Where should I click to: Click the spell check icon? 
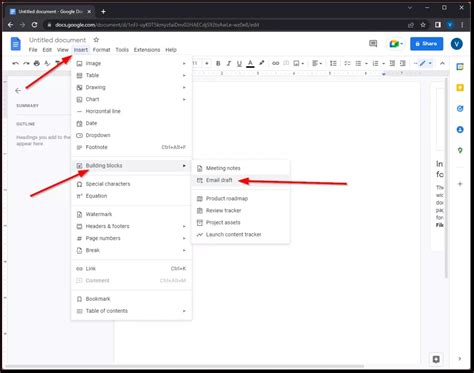[x=47, y=63]
